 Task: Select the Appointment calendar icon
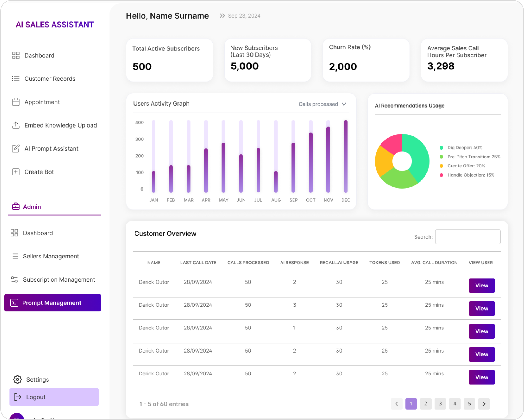16,102
